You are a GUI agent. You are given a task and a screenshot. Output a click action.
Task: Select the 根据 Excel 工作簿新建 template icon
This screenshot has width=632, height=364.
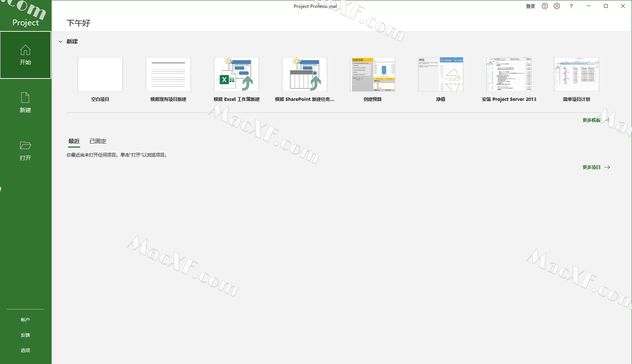pos(236,74)
